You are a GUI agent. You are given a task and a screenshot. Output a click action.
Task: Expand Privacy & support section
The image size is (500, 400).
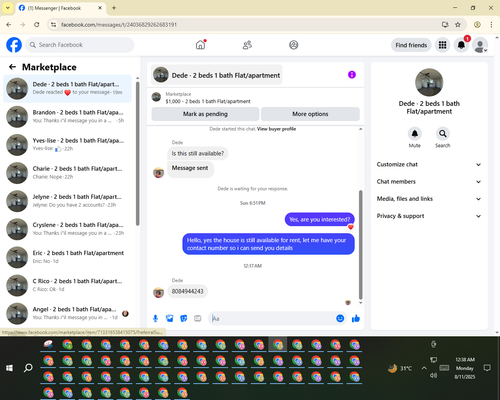tap(429, 216)
